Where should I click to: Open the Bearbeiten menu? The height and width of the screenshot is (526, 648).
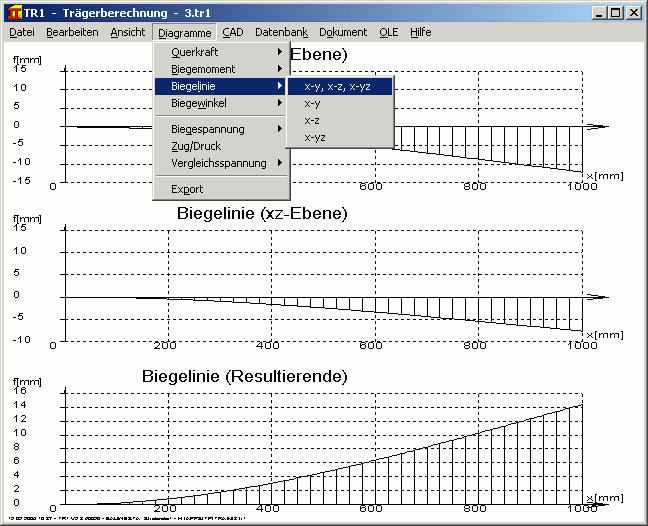[72, 32]
